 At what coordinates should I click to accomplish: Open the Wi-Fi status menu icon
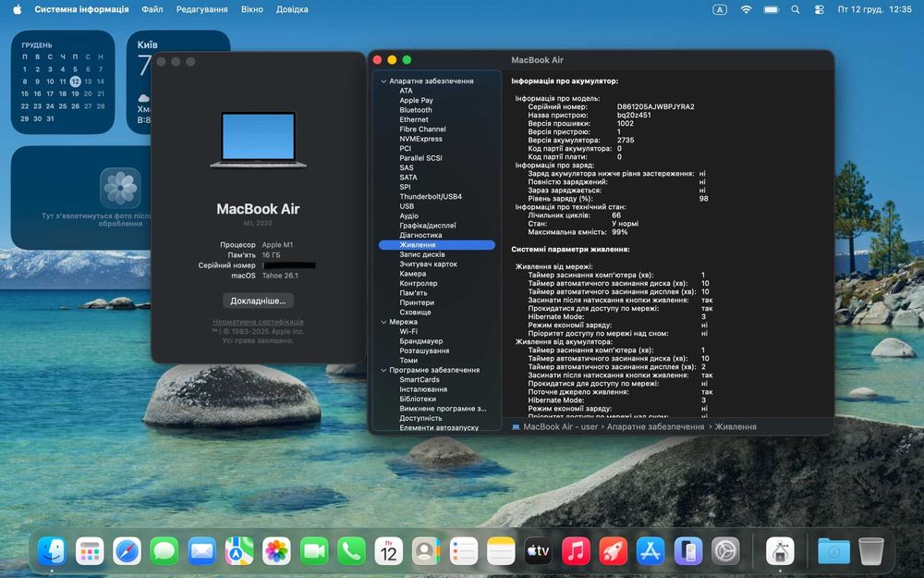[x=746, y=9]
